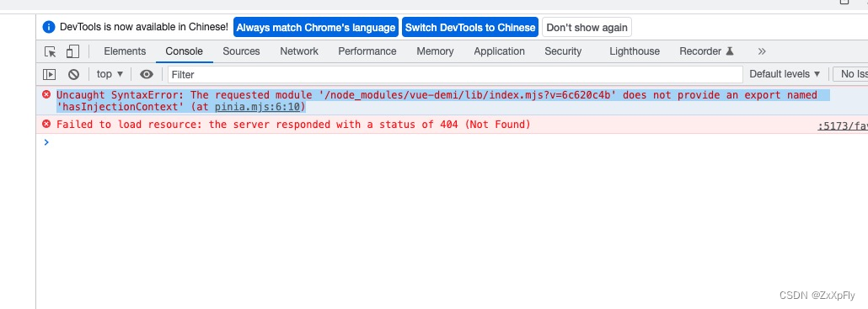Click the DevTools is now available in Chinese text

click(x=143, y=27)
